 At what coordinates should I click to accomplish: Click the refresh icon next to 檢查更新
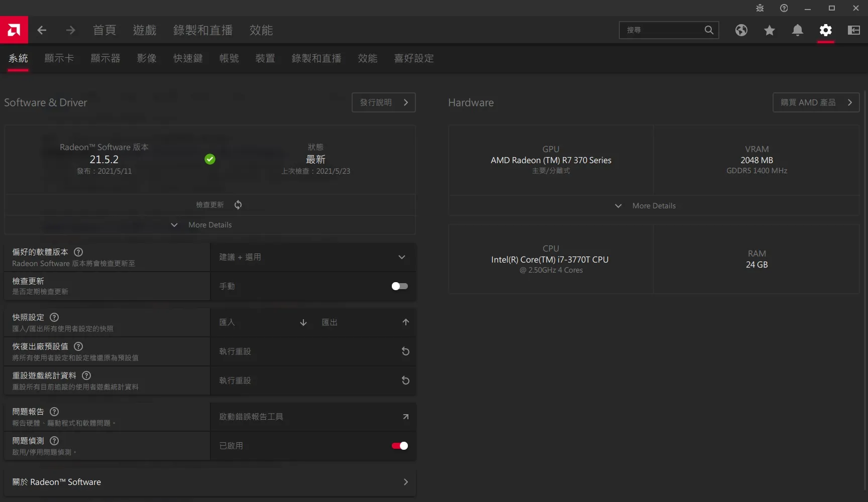[x=238, y=205]
